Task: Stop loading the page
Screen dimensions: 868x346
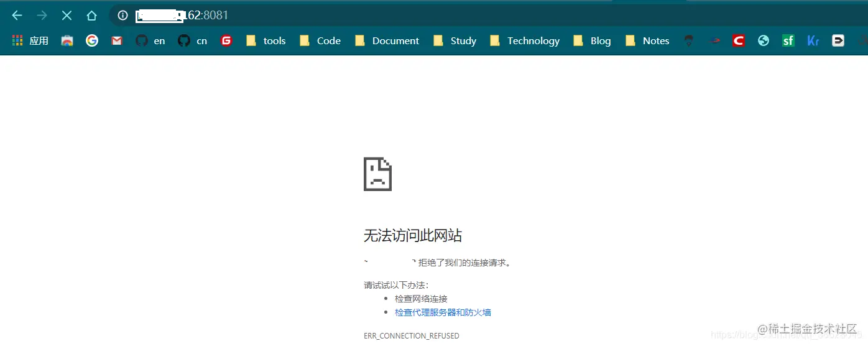Action: coord(67,16)
